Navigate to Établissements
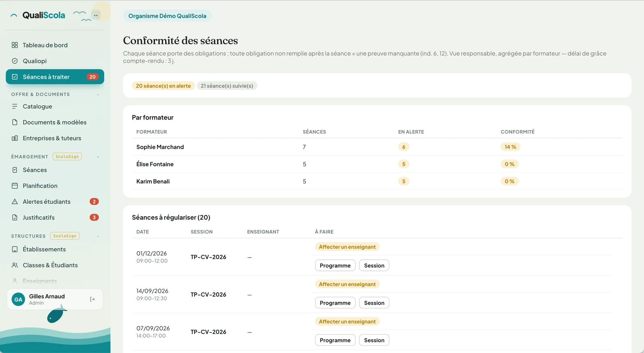 55,249
